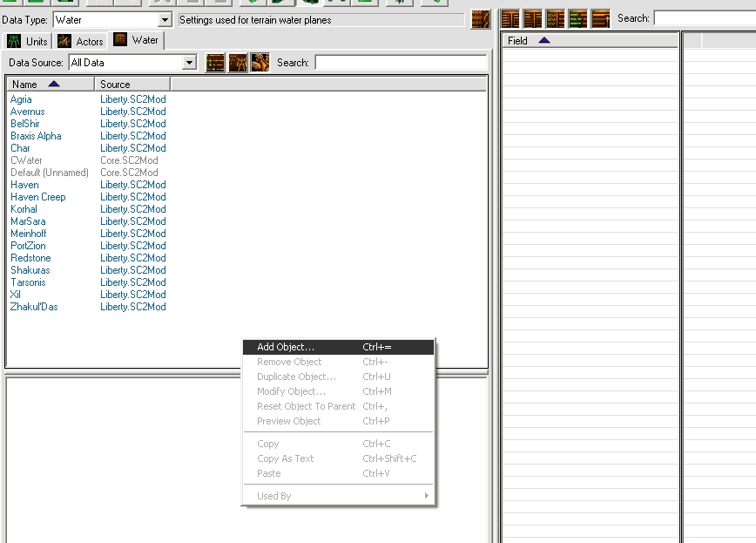Screen dimensions: 756x543
Task: Click the orange icon right of the data type description
Action: coord(480,19)
